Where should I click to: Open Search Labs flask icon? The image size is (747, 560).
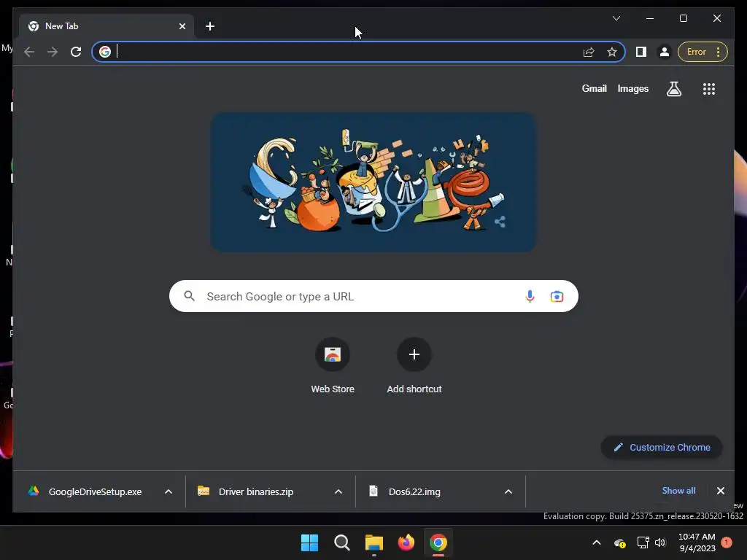point(674,89)
